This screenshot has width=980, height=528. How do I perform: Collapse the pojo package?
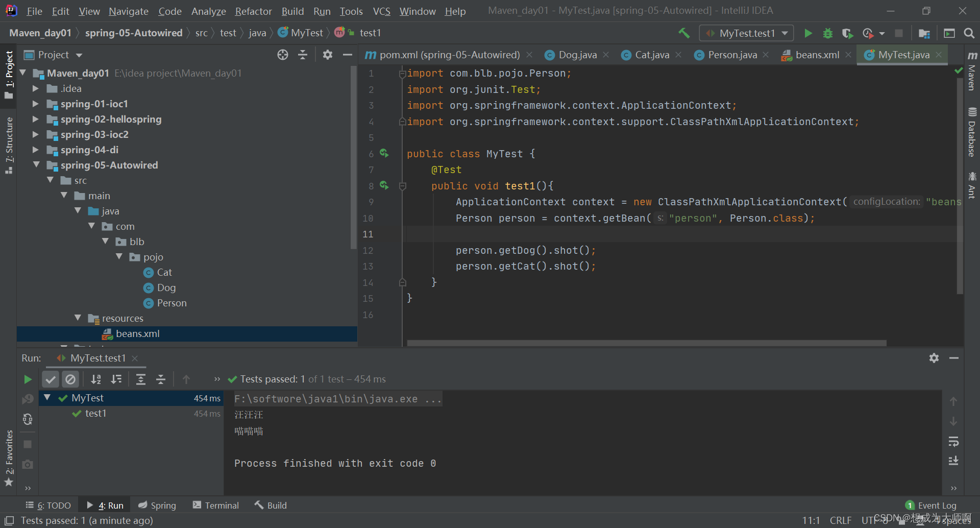(x=119, y=256)
